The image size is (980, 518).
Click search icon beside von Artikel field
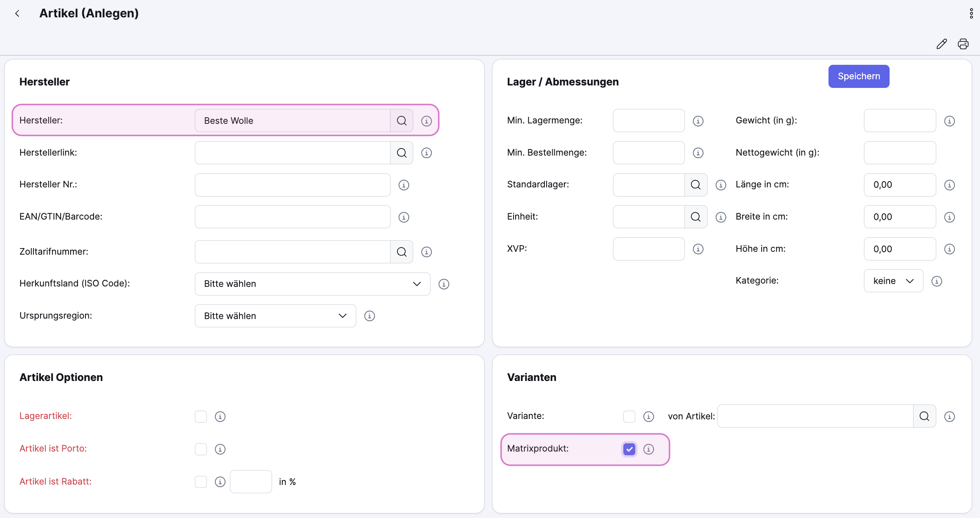tap(924, 416)
